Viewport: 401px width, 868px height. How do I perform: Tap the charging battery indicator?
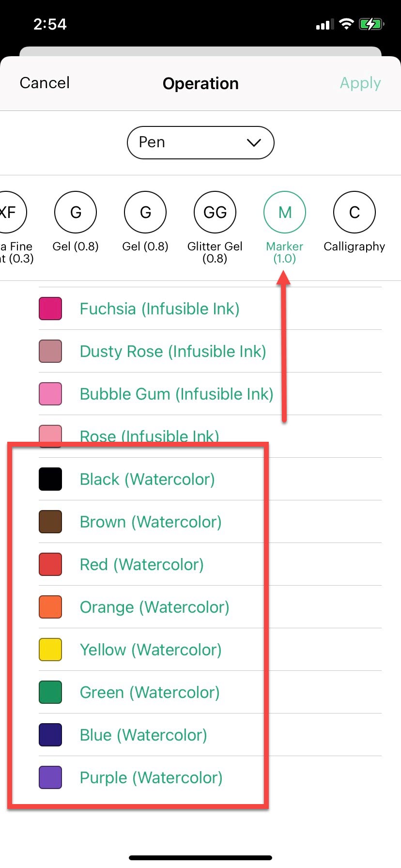click(x=372, y=24)
